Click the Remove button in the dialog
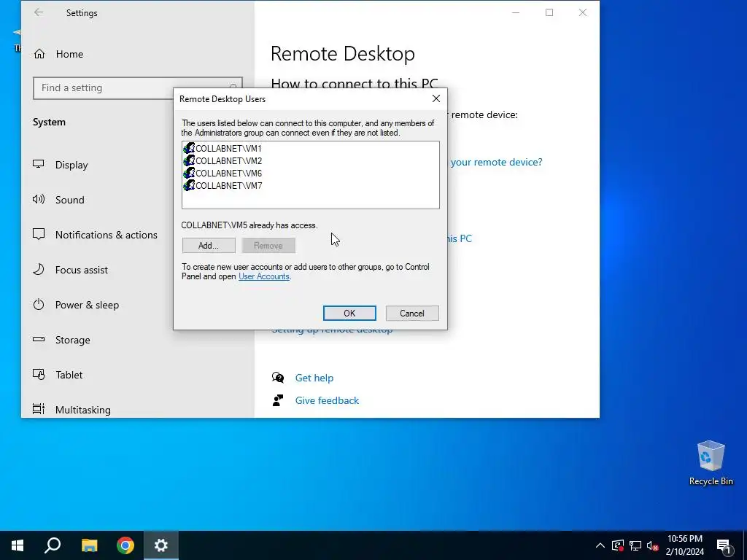Screen dimensions: 747x560 [268, 246]
